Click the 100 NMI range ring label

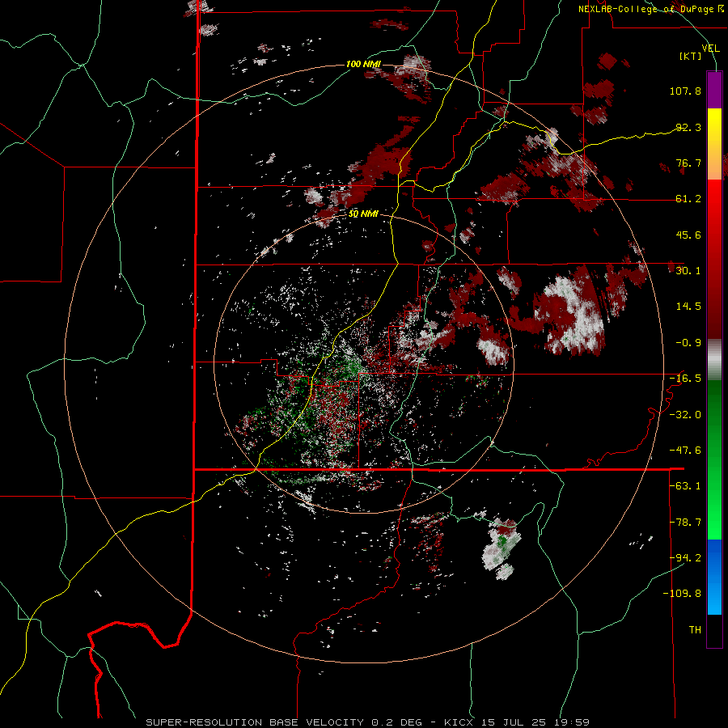363,64
